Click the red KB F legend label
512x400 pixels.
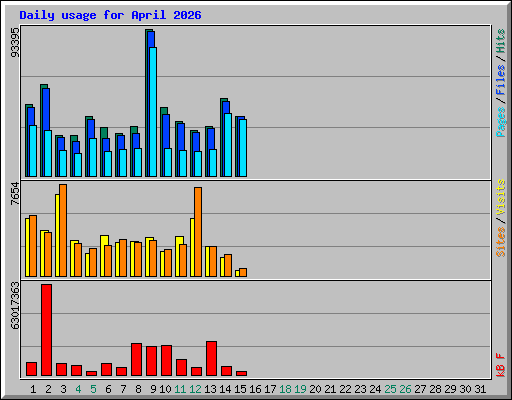pos(500,365)
